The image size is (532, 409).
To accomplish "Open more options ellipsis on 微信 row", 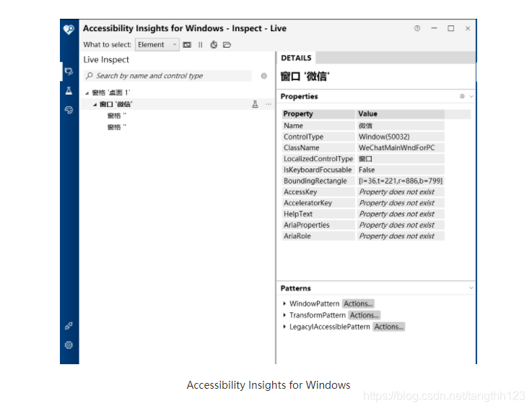I will [x=269, y=104].
